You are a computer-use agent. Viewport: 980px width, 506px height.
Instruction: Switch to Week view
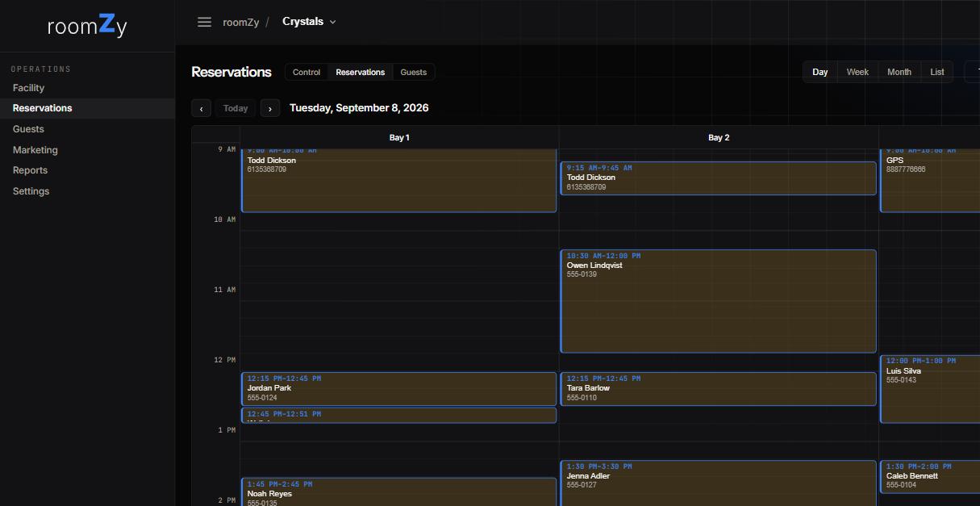pos(857,72)
